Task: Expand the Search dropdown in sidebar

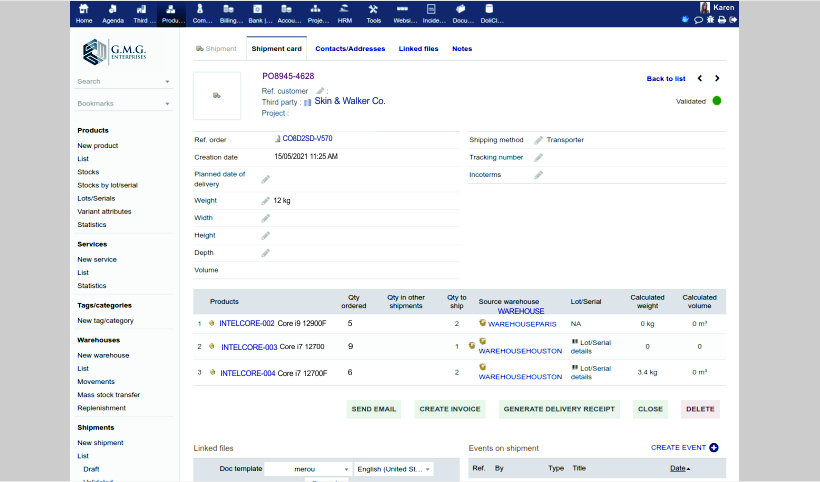Action: coord(167,82)
